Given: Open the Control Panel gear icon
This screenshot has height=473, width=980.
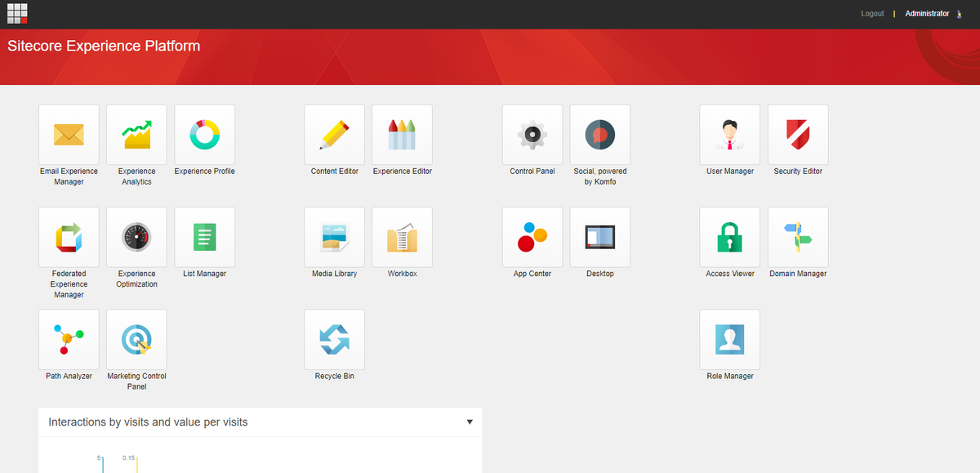Looking at the screenshot, I should 532,134.
